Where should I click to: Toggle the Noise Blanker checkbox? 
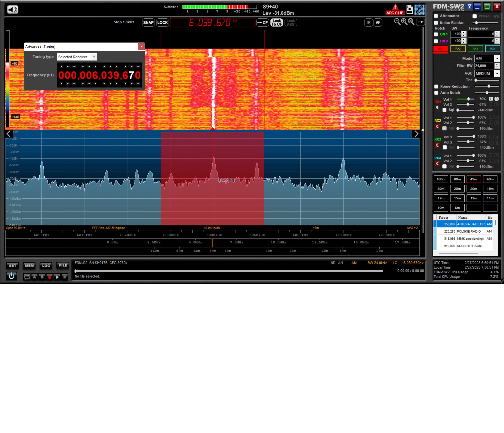tap(436, 23)
